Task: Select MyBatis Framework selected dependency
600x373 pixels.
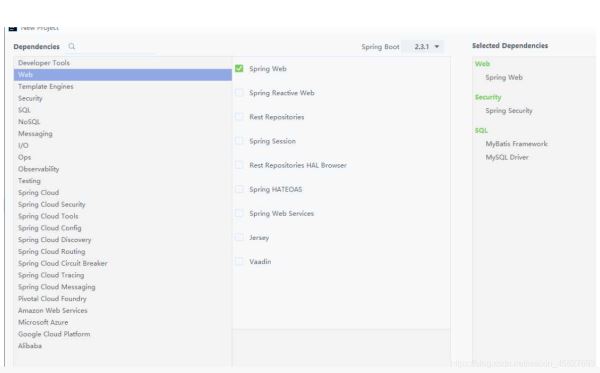Action: coord(517,144)
